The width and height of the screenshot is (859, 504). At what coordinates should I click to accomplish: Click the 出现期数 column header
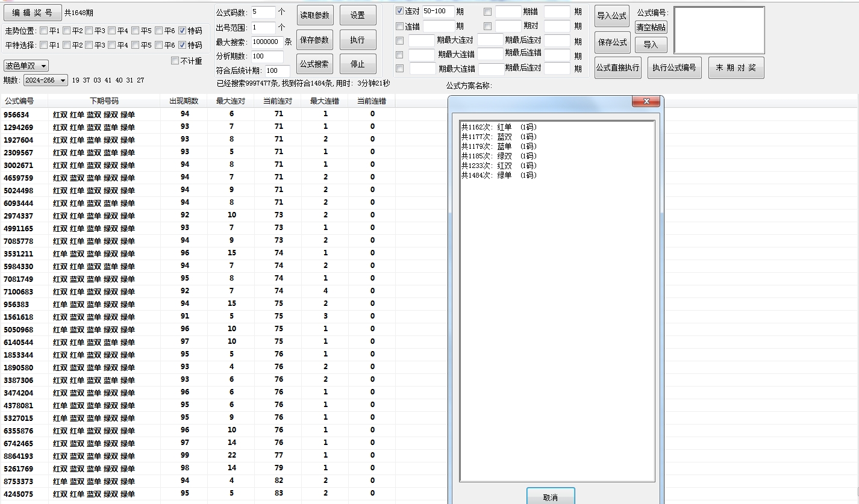pos(184,101)
